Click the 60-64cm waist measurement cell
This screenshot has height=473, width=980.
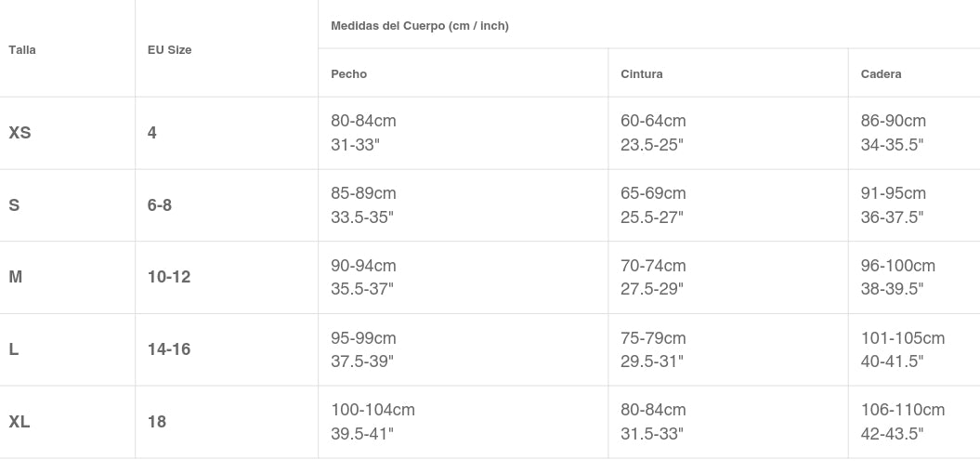[653, 122]
